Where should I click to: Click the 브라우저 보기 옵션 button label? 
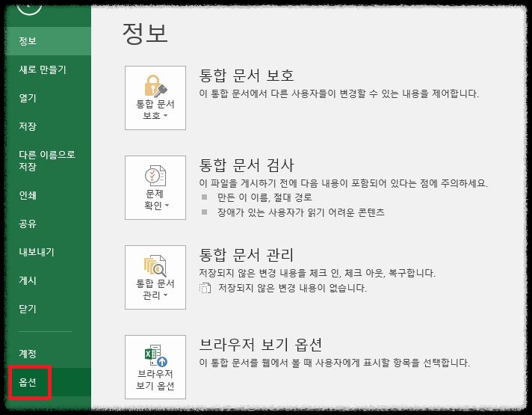coord(155,380)
